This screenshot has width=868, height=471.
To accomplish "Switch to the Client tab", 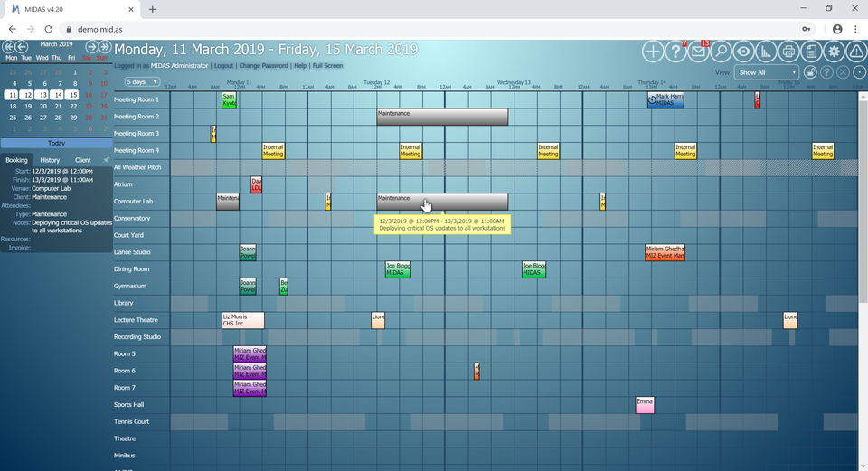I will point(83,160).
